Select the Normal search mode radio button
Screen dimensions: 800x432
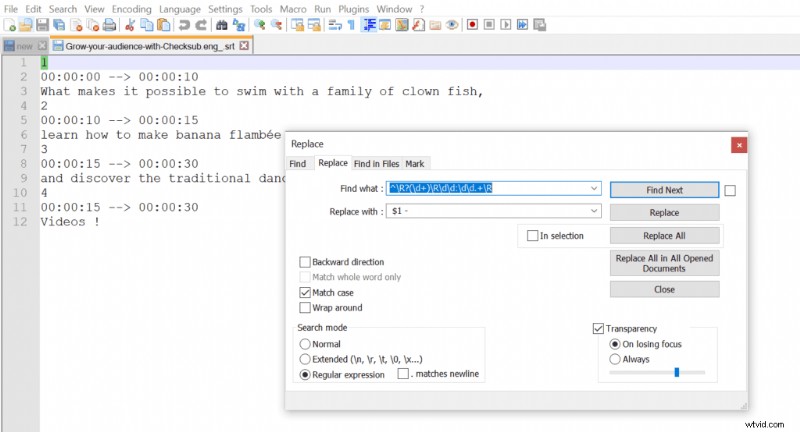click(305, 344)
